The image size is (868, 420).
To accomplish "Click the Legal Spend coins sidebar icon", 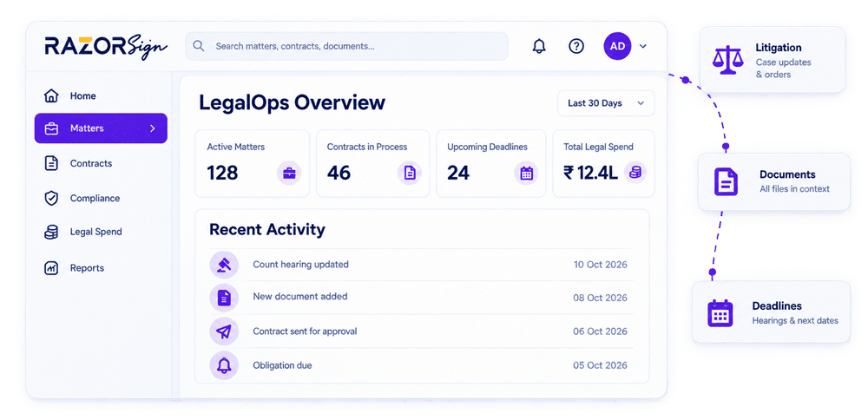I will pos(51,232).
